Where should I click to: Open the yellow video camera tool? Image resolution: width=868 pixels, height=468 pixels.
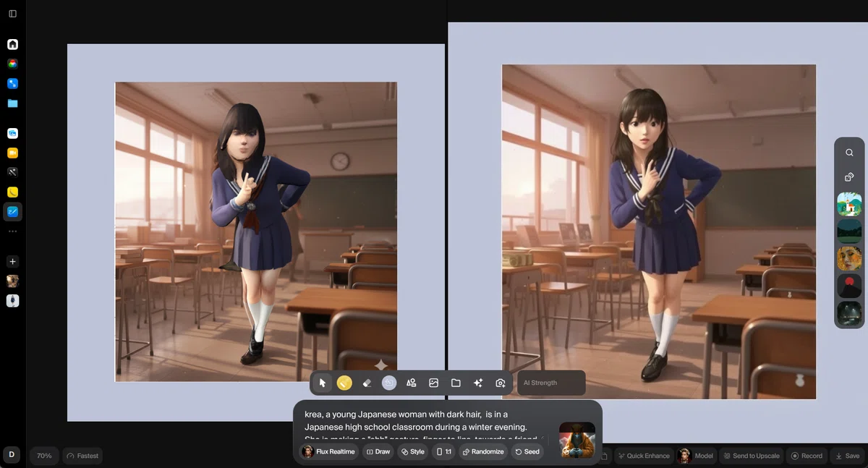[x=12, y=153]
